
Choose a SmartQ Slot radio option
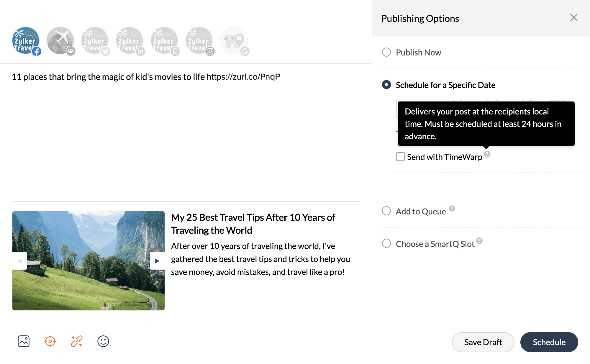pyautogui.click(x=386, y=243)
